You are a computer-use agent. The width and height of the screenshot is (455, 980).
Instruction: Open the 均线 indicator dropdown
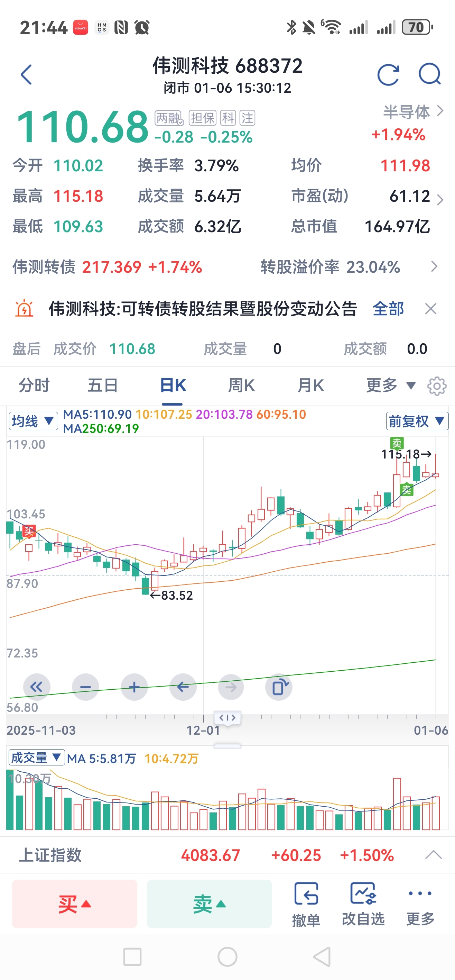(x=33, y=421)
